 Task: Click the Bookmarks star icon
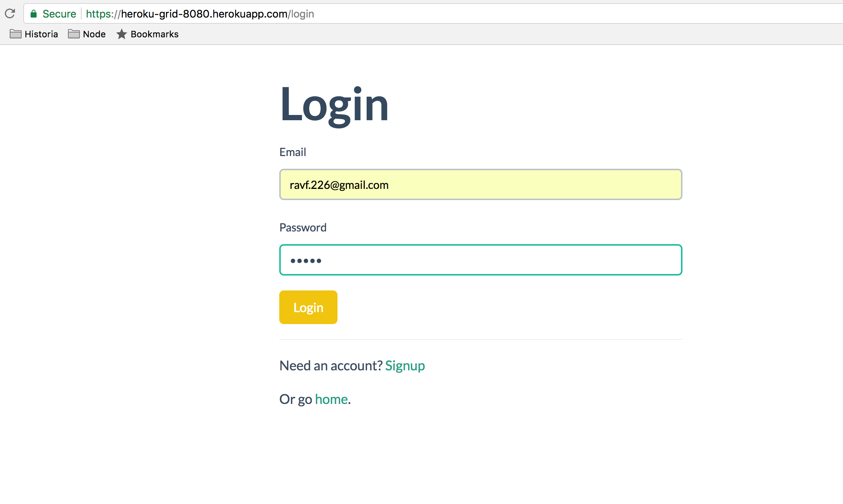(121, 34)
